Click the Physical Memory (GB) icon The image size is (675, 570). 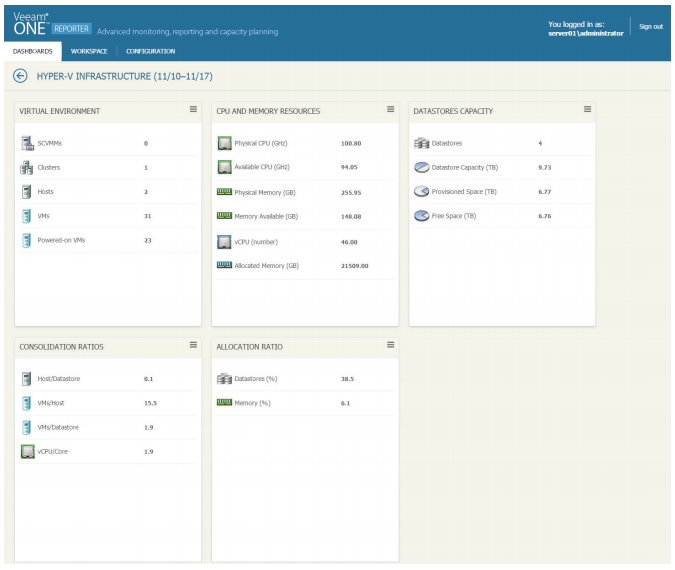point(224,191)
